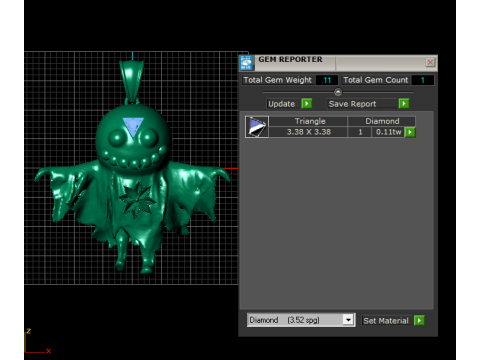The width and height of the screenshot is (480, 360).
Task: Click the Gem Reporter logo icon
Action: click(x=246, y=63)
